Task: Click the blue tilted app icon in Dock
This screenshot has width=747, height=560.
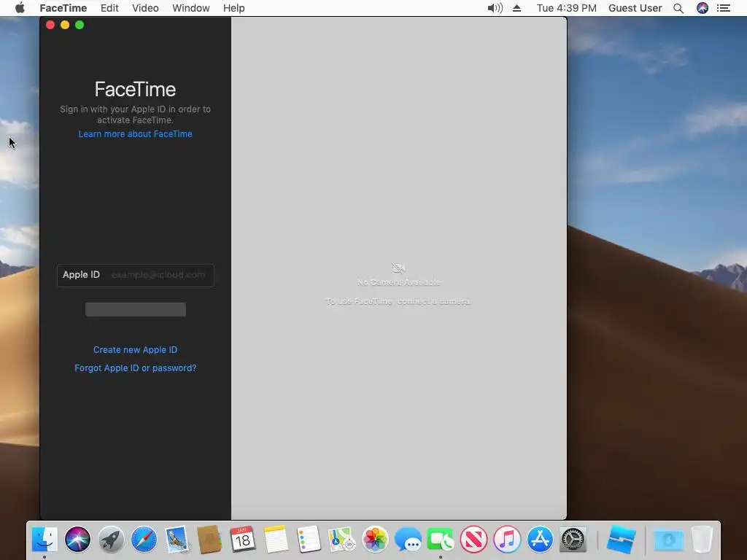Action: coord(622,540)
